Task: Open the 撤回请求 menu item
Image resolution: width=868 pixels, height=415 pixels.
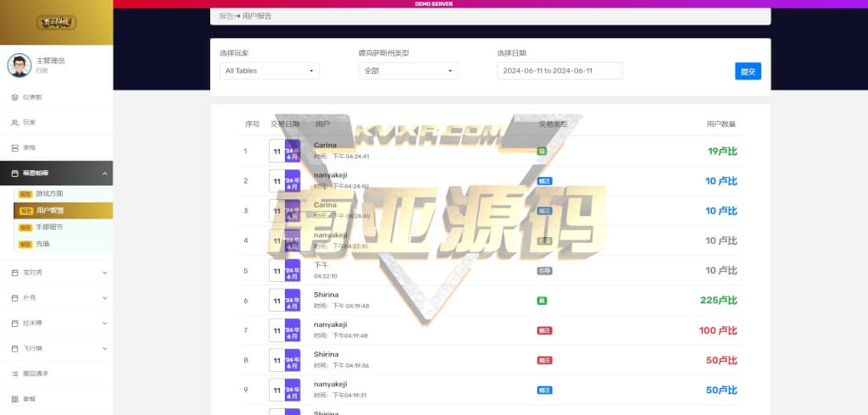Action: [x=57, y=373]
